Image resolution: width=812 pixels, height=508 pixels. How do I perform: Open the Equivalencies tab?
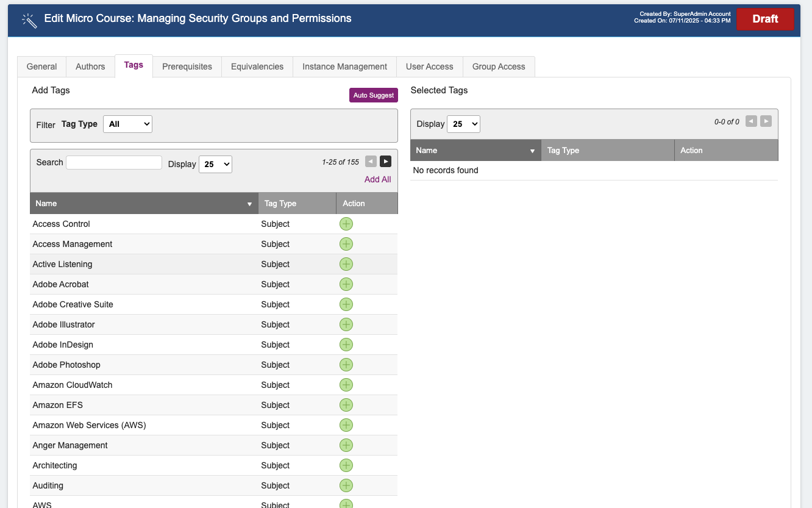tap(257, 66)
